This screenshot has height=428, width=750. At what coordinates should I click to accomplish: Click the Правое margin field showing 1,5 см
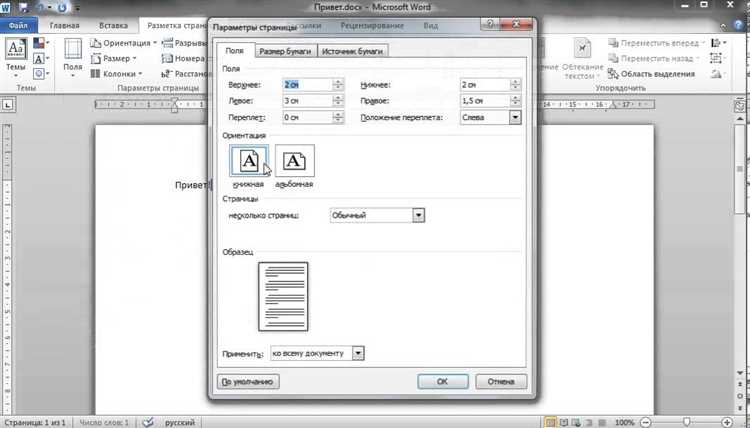(485, 101)
